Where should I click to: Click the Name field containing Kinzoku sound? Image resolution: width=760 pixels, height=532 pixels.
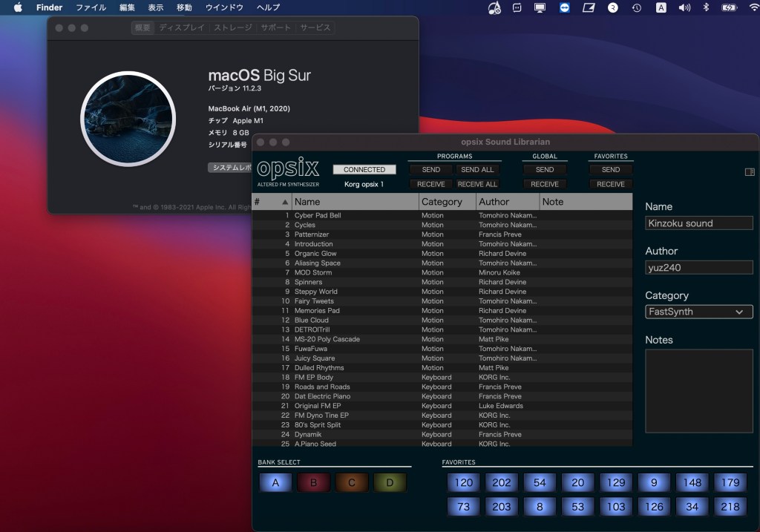coord(698,223)
